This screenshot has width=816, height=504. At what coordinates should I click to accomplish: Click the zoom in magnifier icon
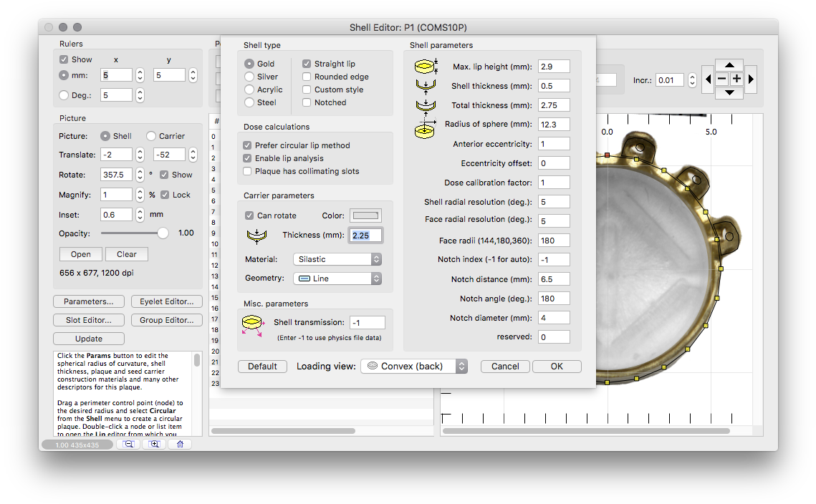(154, 444)
